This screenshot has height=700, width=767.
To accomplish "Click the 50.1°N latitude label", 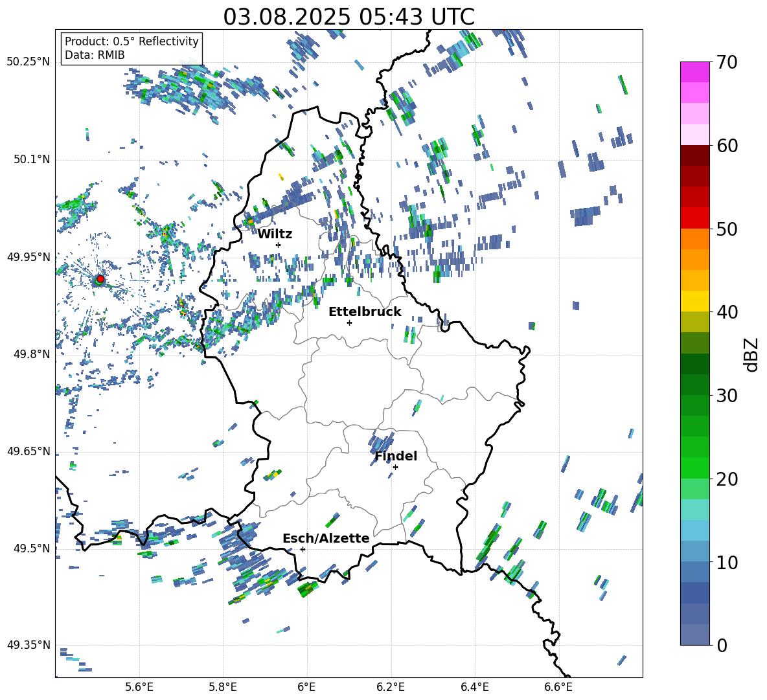I will click(x=31, y=159).
